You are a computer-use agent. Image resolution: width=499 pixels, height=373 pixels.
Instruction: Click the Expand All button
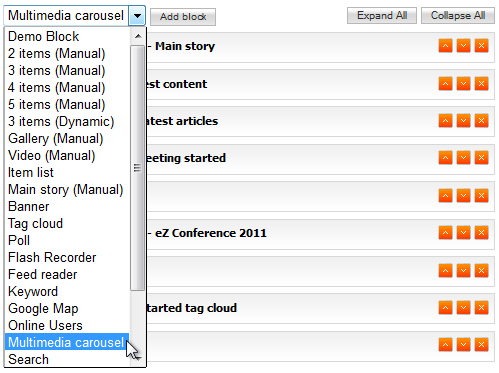coord(382,15)
